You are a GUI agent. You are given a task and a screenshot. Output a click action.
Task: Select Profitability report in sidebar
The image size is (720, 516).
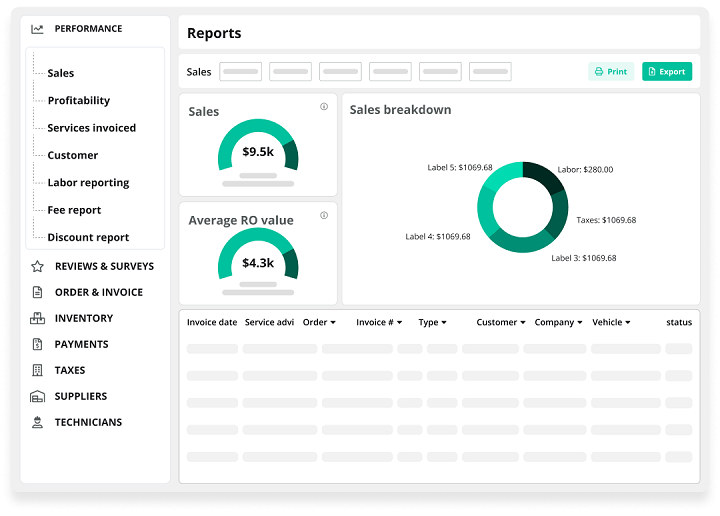(78, 101)
